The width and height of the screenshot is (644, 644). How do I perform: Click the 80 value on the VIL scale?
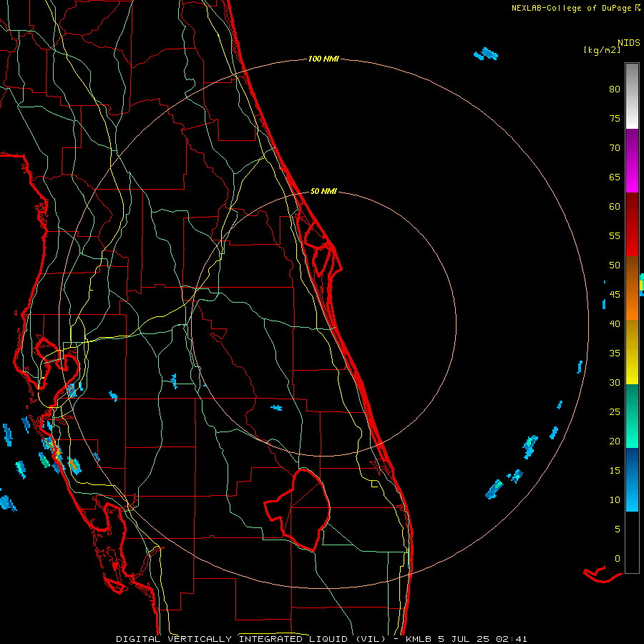coord(615,89)
